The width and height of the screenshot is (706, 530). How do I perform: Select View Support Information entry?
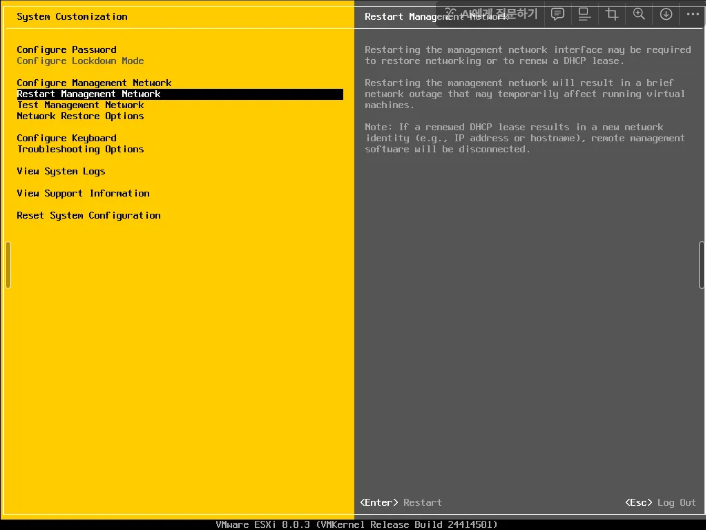[x=83, y=193]
